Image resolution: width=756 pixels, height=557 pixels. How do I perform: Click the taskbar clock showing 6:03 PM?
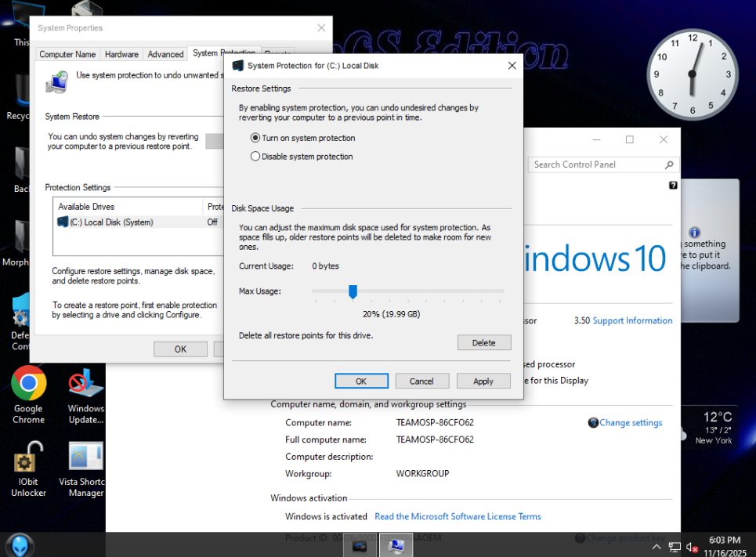click(725, 546)
